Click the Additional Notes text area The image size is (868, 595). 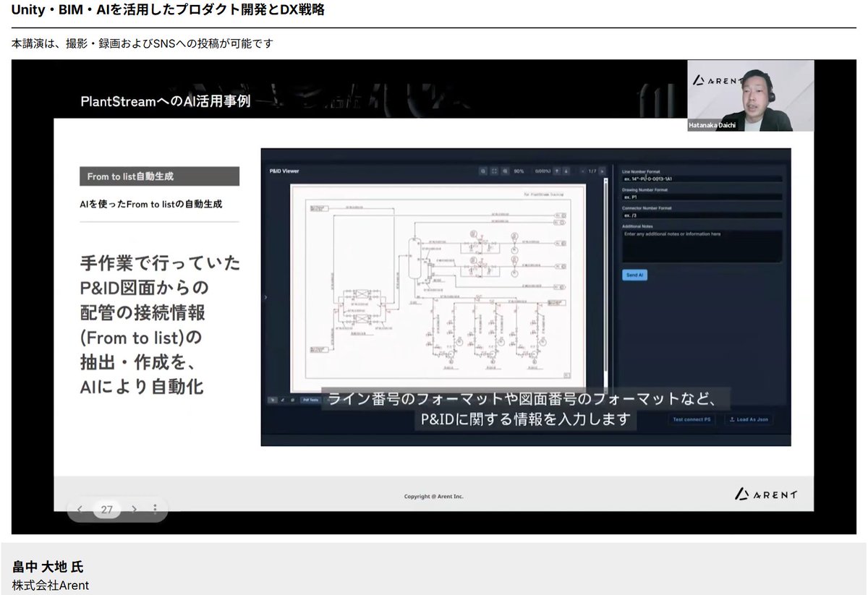click(x=702, y=247)
